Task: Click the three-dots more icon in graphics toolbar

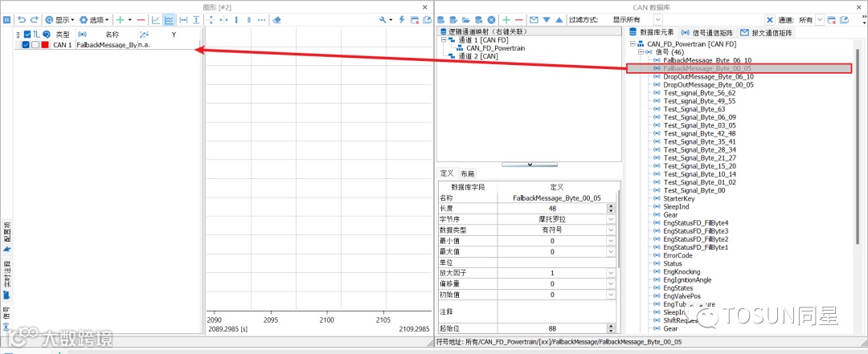Action: pyautogui.click(x=262, y=19)
